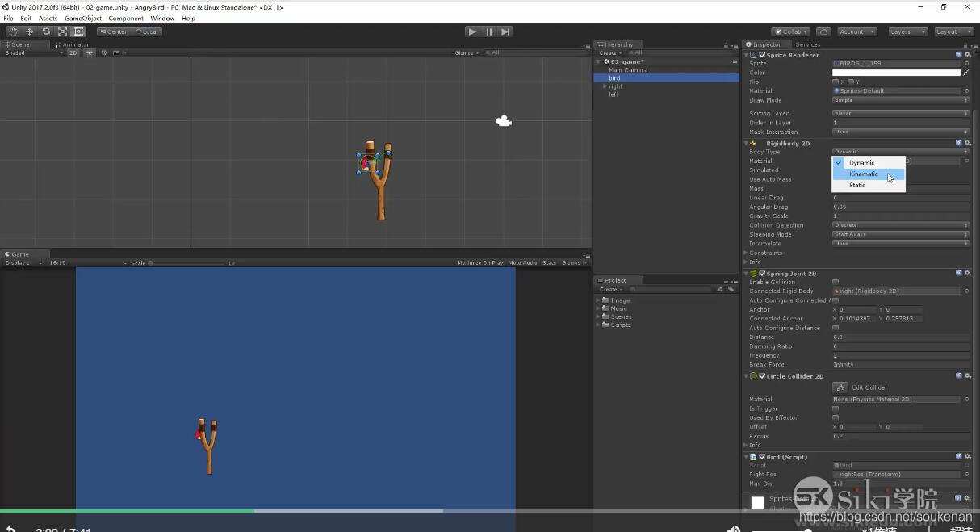Expand the Constraints section
980x532 pixels.
point(746,253)
